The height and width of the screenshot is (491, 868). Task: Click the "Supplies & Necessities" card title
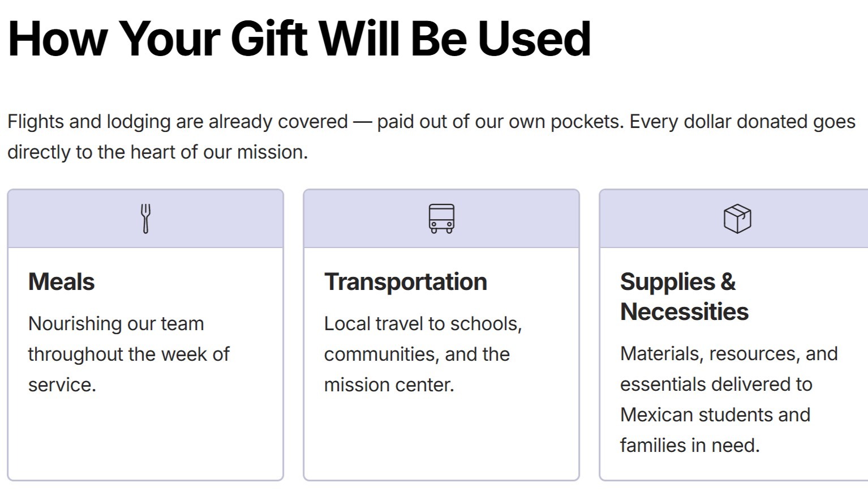tap(684, 297)
